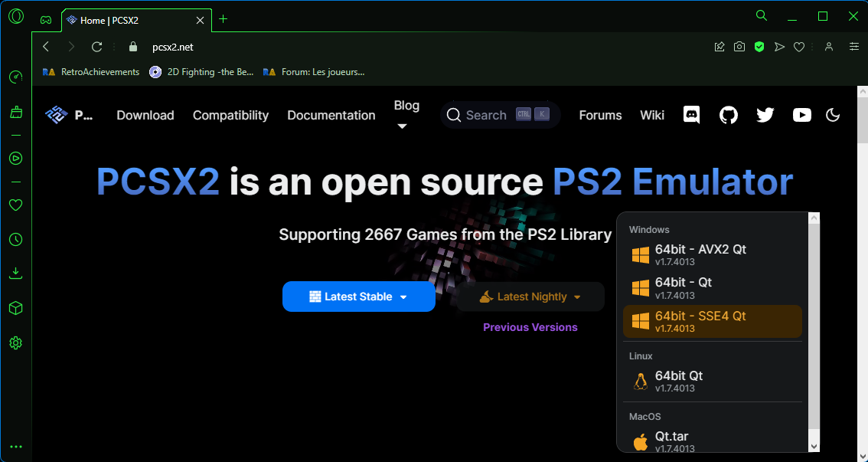
Task: Open the Documentation nav page
Action: click(x=331, y=115)
